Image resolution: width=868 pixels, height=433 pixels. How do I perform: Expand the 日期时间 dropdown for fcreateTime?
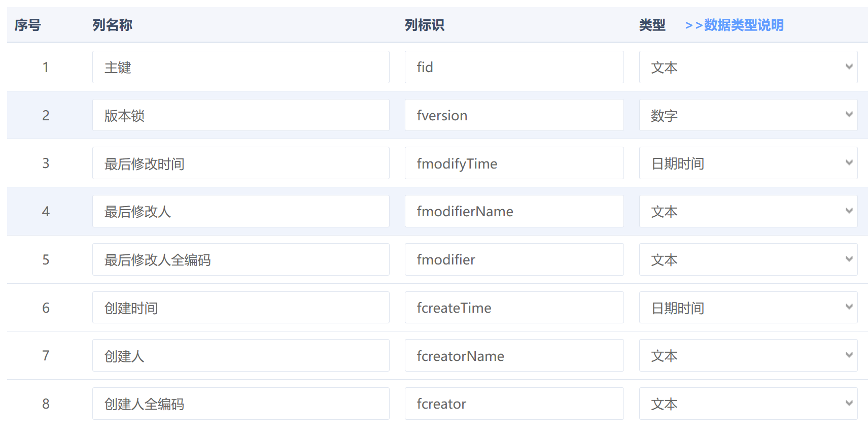(x=748, y=308)
